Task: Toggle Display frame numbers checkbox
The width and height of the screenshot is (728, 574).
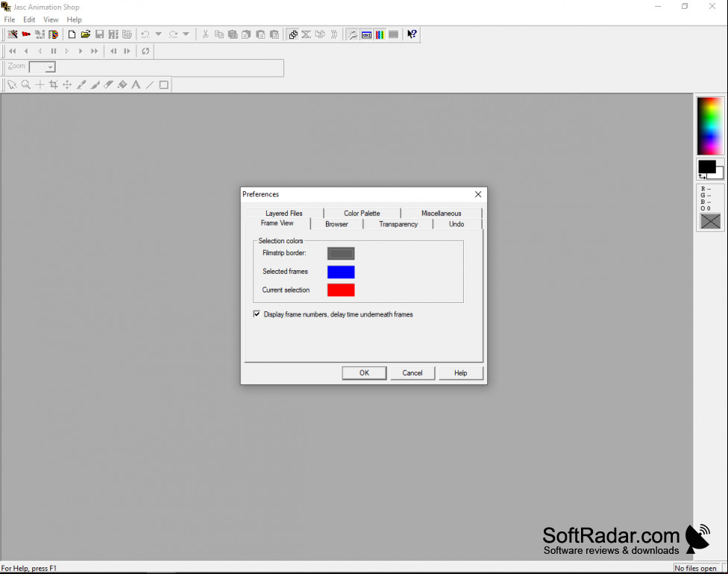Action: (257, 314)
